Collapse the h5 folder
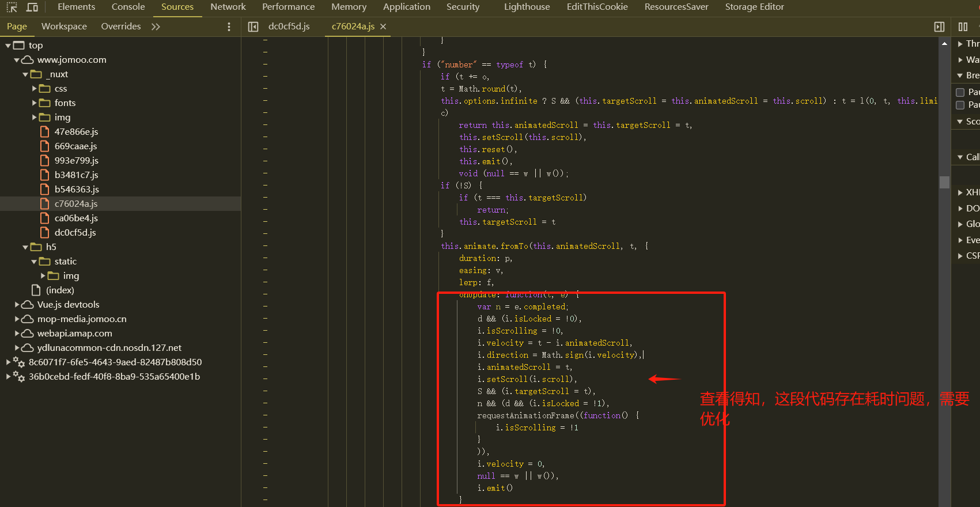The width and height of the screenshot is (980, 507). coord(25,247)
